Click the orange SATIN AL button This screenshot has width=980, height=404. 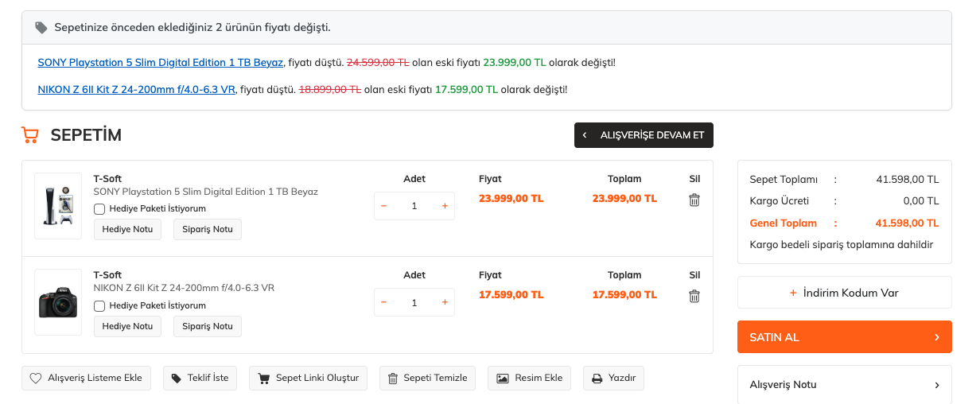[x=845, y=337]
